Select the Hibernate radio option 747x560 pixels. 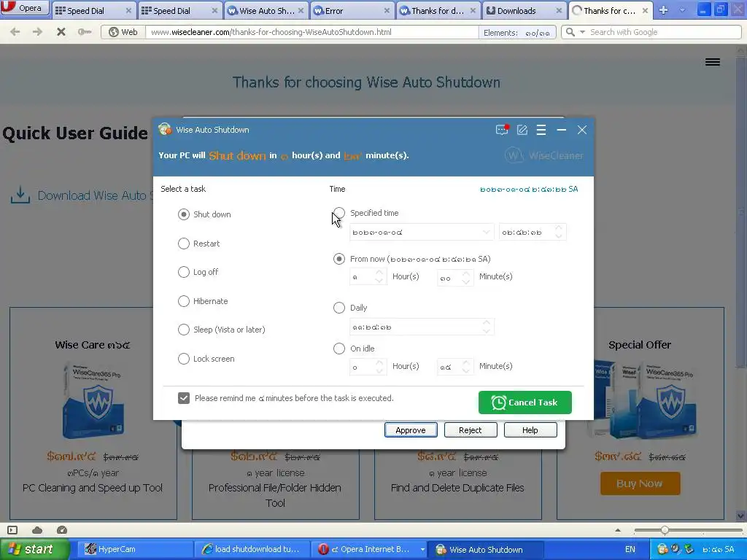183,301
